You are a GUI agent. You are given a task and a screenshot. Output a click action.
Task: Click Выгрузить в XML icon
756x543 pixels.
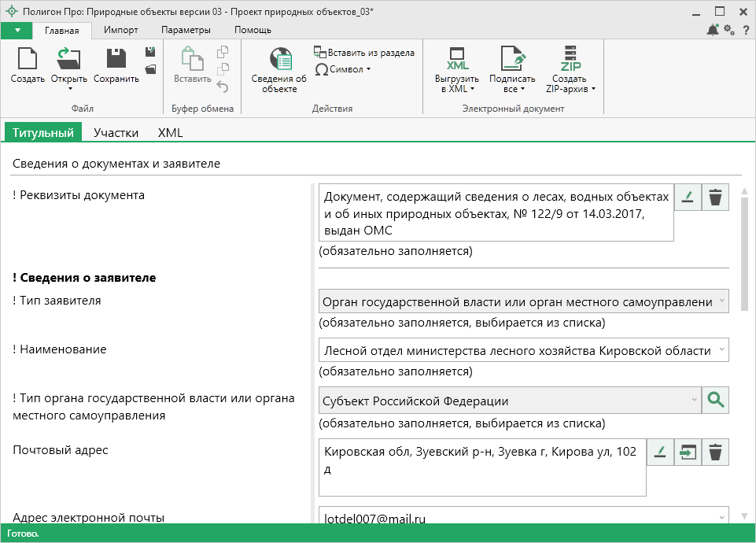pos(456,60)
